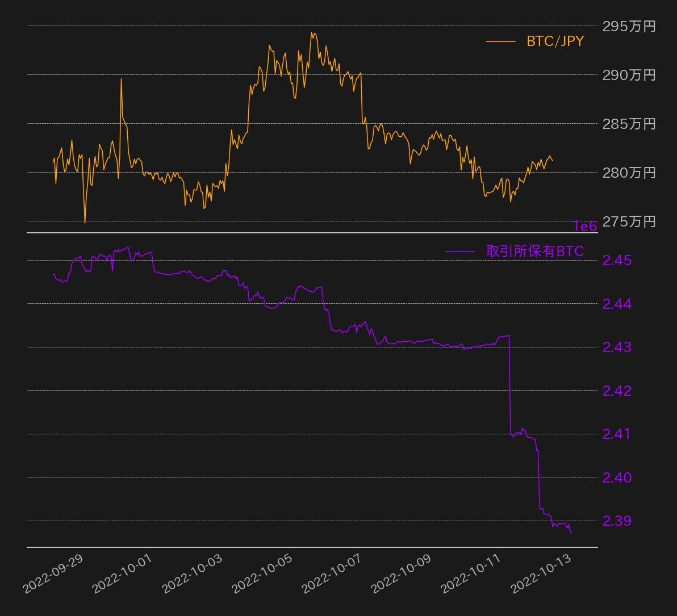The width and height of the screenshot is (677, 616).
Task: Click the 2.39 tick on purple axis
Action: click(x=616, y=521)
